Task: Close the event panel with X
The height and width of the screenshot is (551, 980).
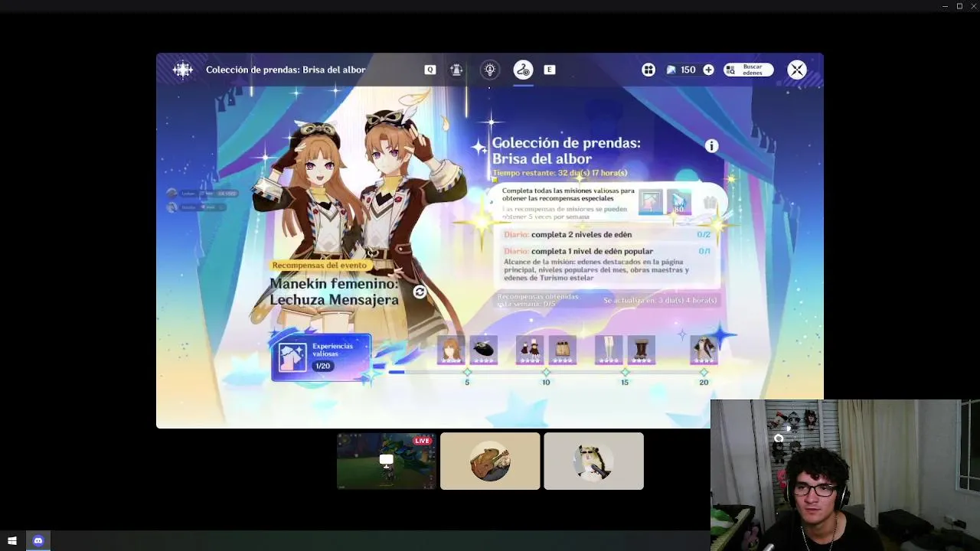Action: [x=797, y=70]
